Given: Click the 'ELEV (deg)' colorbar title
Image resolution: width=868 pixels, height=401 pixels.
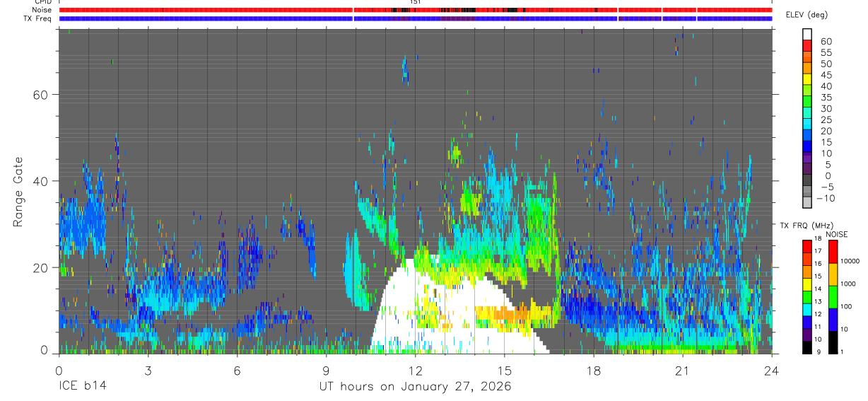Looking at the screenshot, I should pyautogui.click(x=807, y=15).
